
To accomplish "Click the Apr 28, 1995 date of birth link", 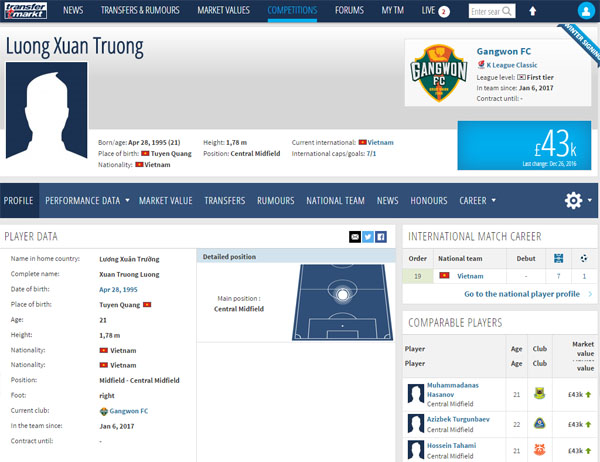I will pos(118,290).
